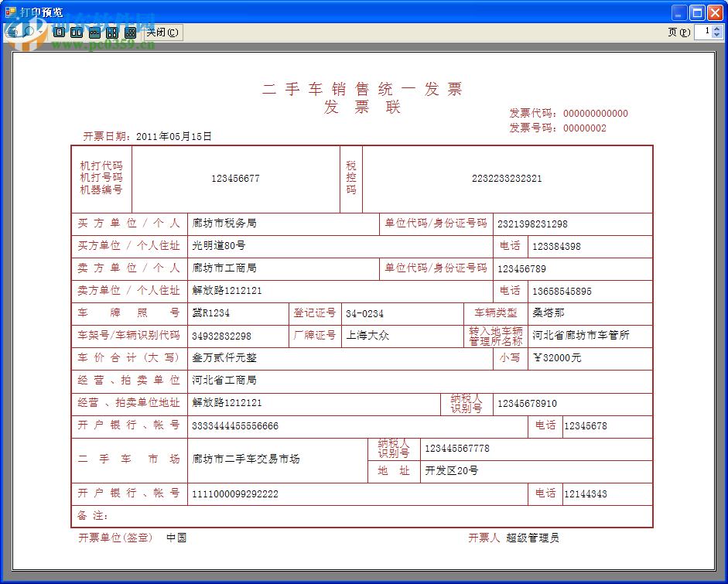Click machine code value 123456677

(x=235, y=178)
